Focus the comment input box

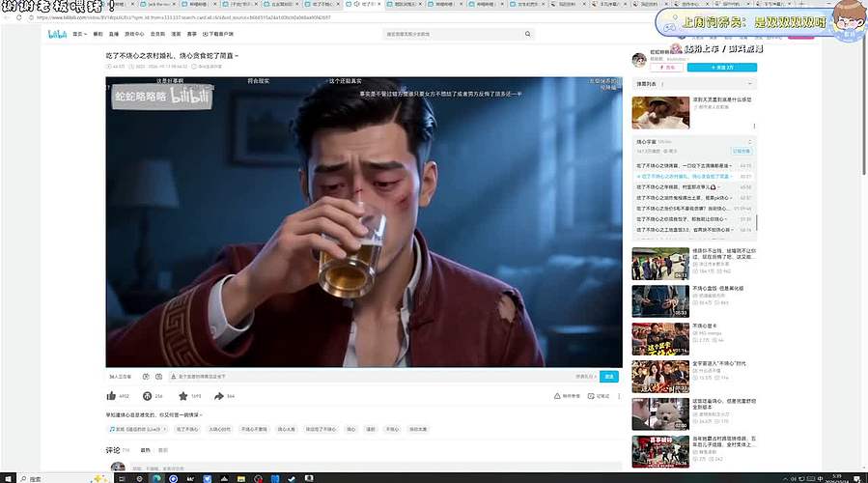tap(376, 469)
